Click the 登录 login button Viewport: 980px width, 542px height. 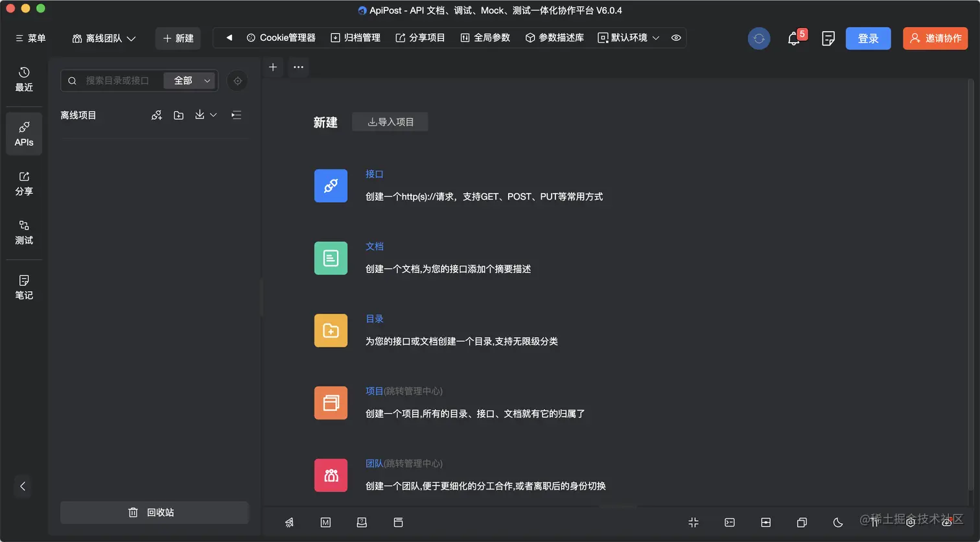pos(869,39)
